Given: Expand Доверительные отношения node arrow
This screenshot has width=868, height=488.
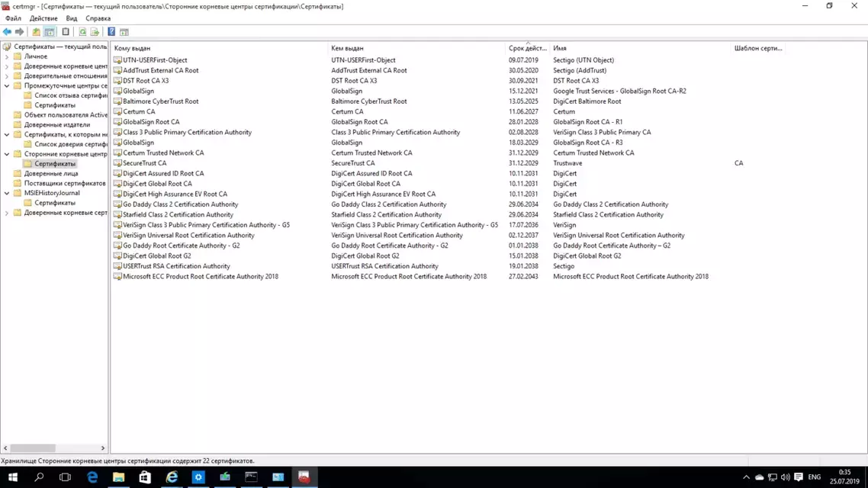Looking at the screenshot, I should (7, 75).
